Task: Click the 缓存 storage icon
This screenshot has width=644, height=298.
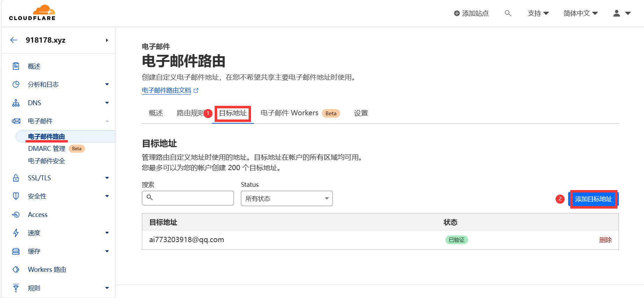Action: click(16, 251)
